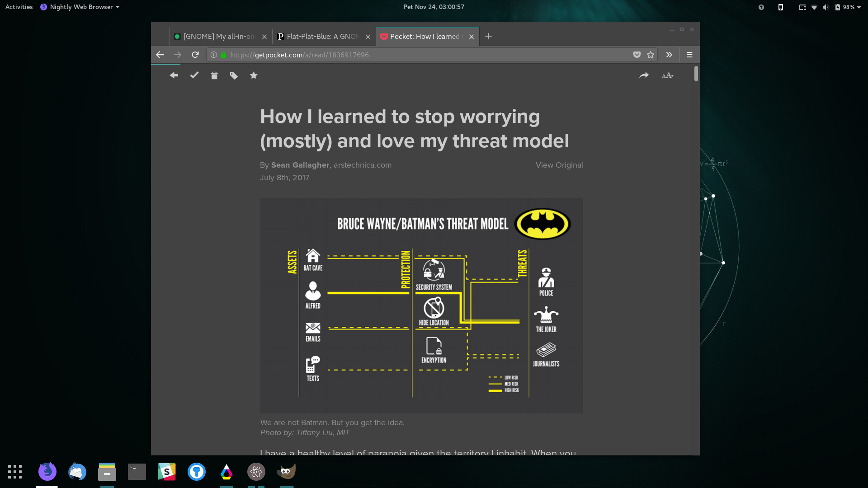Screen dimensions: 868x488
Task: Launch GIMP from the dock
Action: click(x=286, y=472)
